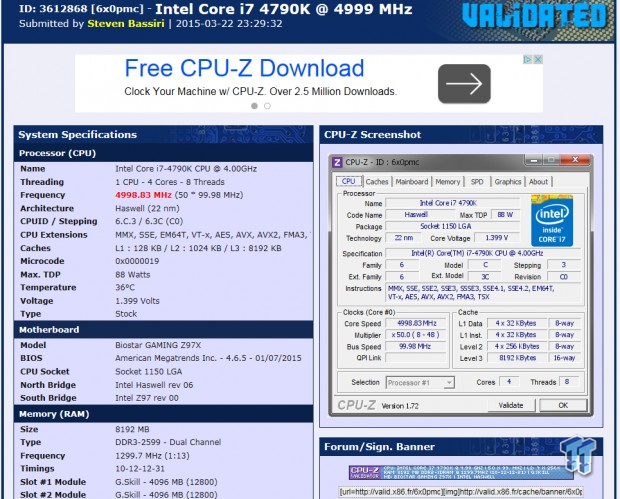Screen dimensions: 620x499
Task: Open SPD tab in CPU-Z
Action: click(x=477, y=182)
